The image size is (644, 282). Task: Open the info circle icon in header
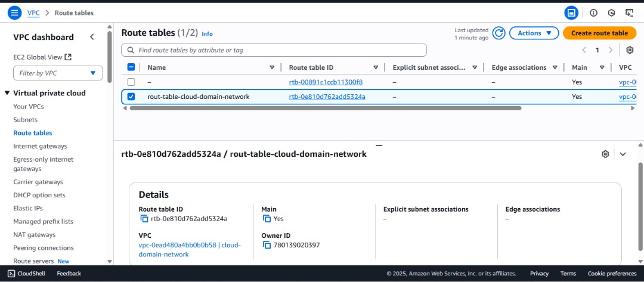point(593,13)
